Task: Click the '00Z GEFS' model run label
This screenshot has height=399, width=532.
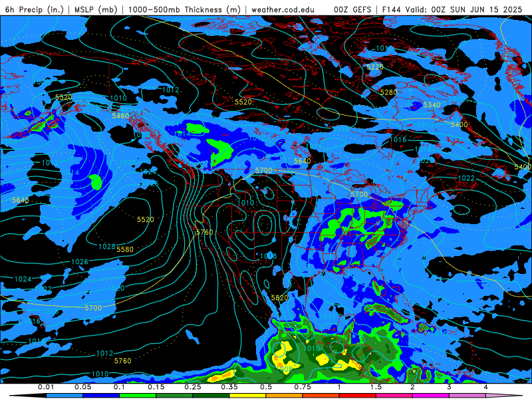Action: 353,9
